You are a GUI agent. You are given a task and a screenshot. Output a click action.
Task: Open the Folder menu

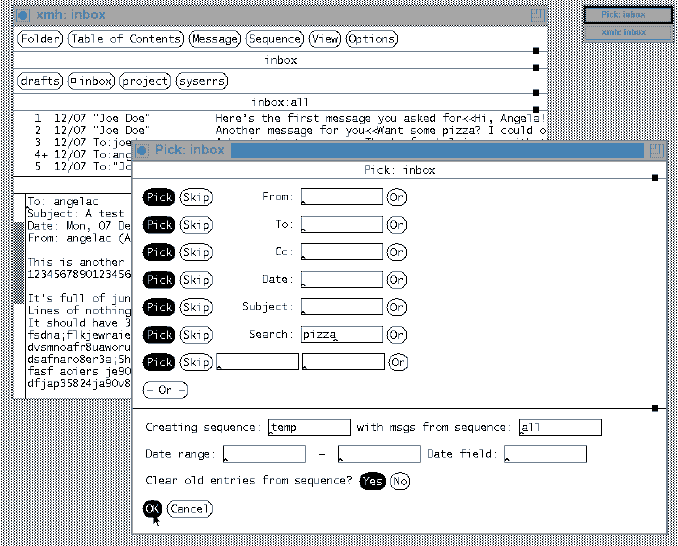40,39
